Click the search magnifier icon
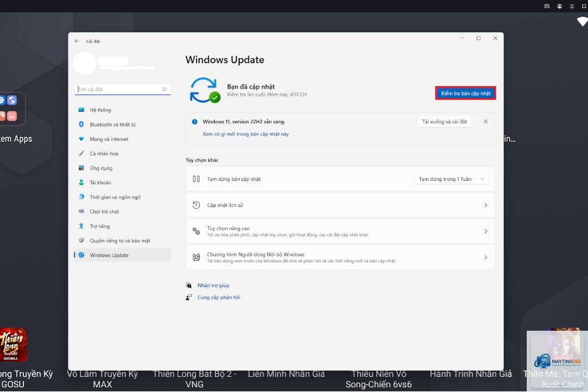588x392 pixels. [164, 89]
